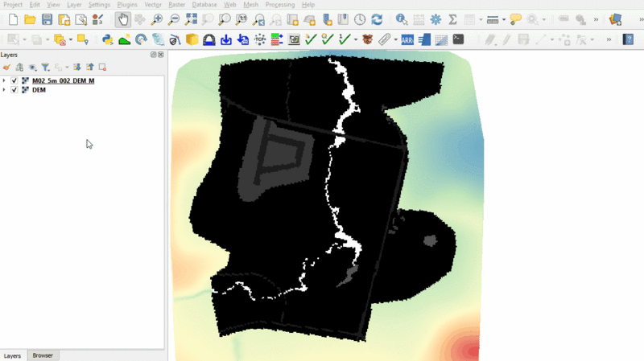Open the Statistical Summary sigma icon
This screenshot has height=361, width=644.
tap(452, 19)
